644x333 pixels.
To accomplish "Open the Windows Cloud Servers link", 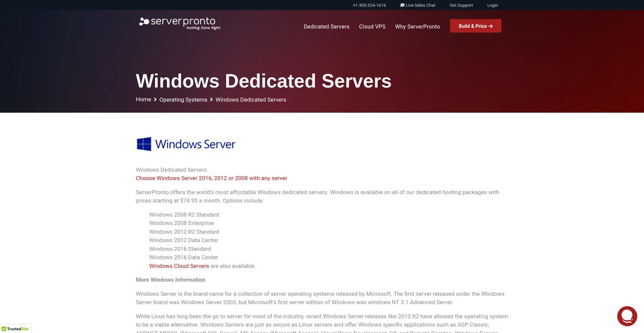I will 179,266.
